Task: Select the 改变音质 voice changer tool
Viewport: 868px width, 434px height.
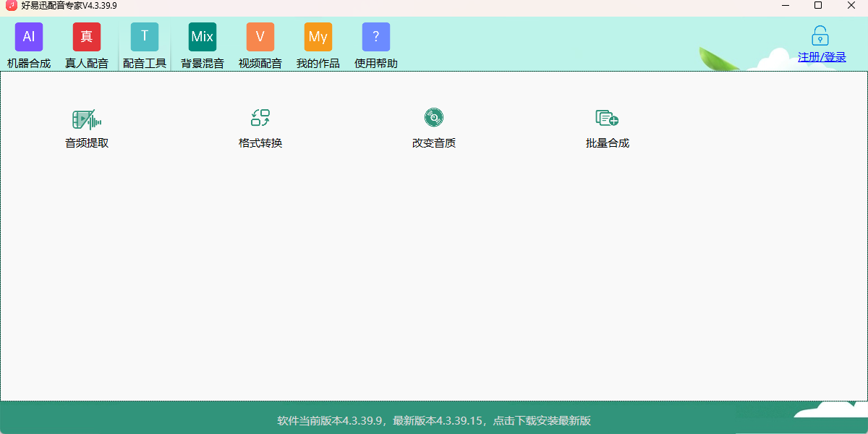Action: pos(434,128)
